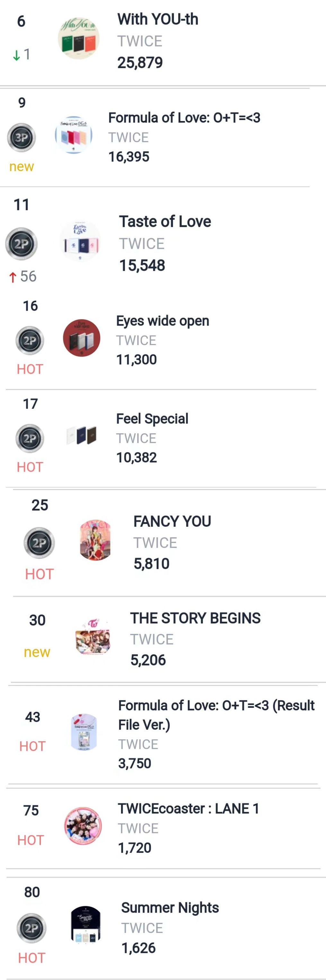Tap the 2P badge for Feel Special
Image resolution: width=326 pixels, height=980 pixels.
30,438
